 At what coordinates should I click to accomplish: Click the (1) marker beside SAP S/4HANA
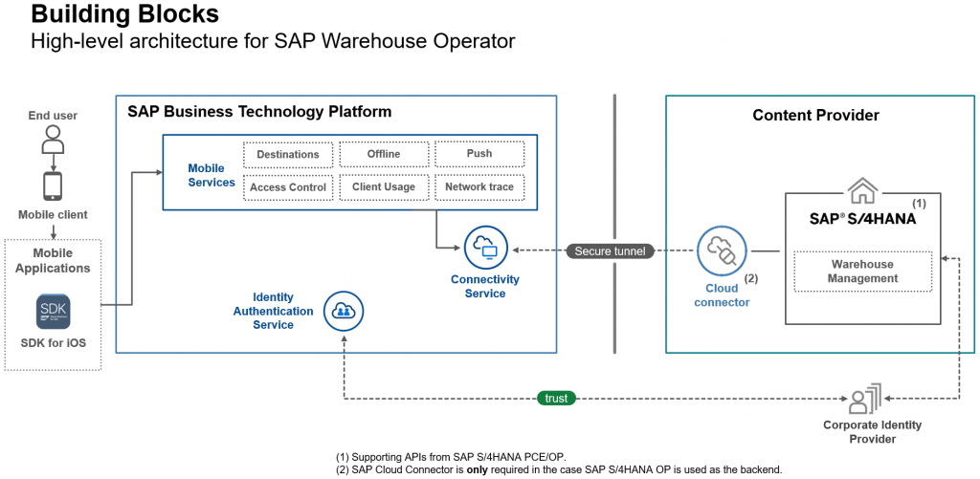pyautogui.click(x=919, y=204)
